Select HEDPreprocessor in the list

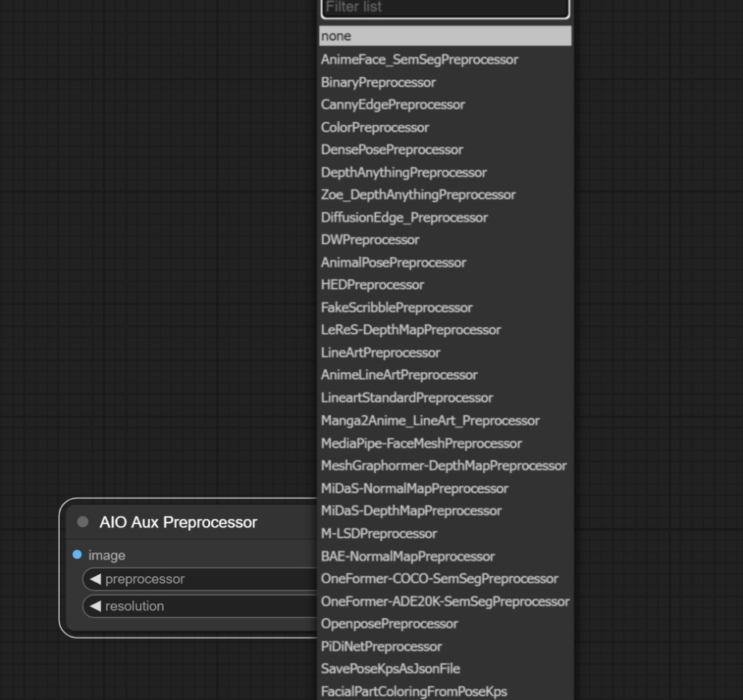[373, 285]
